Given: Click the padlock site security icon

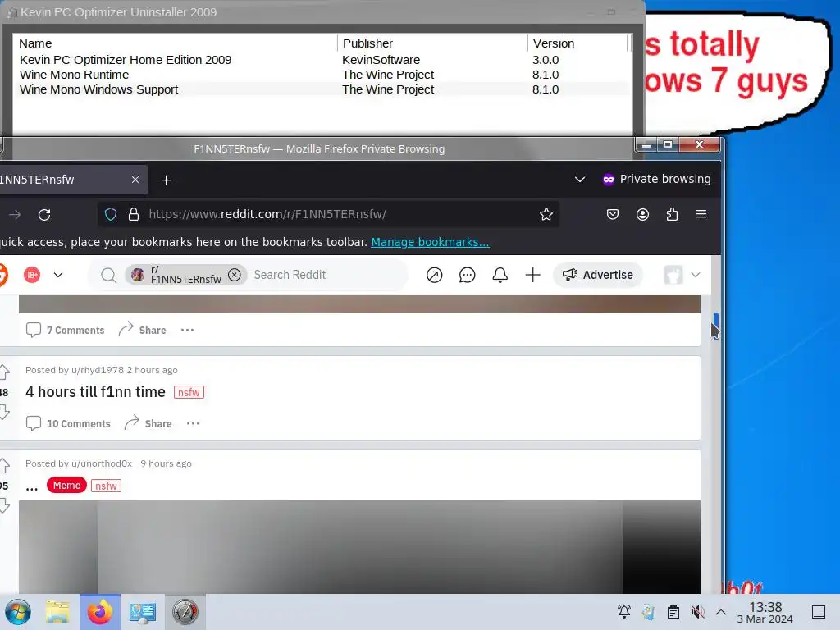Looking at the screenshot, I should (134, 215).
